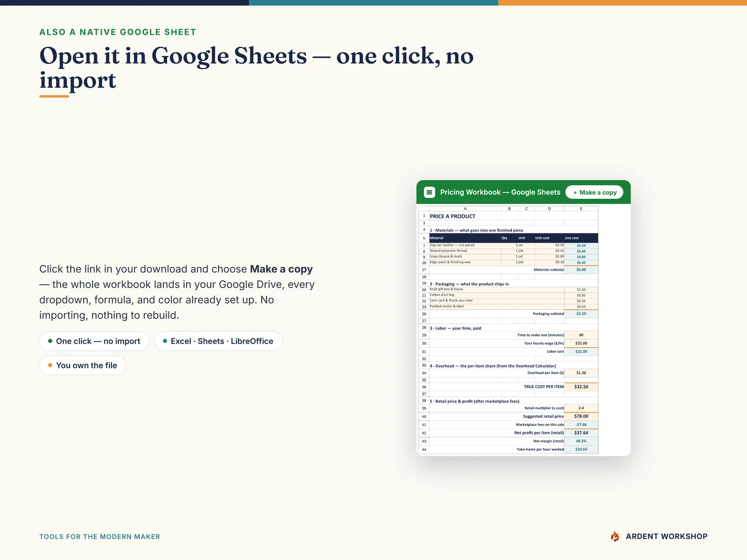Viewport: 747px width, 560px height.
Task: Click the "ARDENT WORKSHOP" brand name
Action: pyautogui.click(x=667, y=537)
